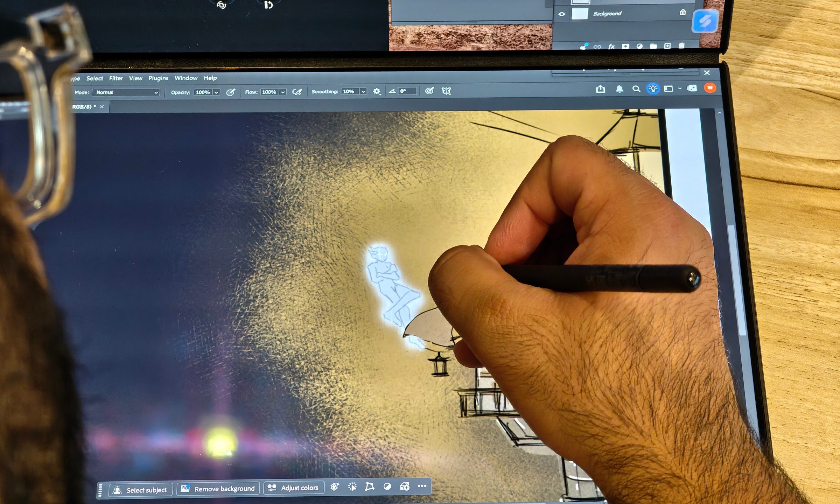Screen dimensions: 840x504
Task: Open the generative images sparkle icon
Action: tap(692, 88)
